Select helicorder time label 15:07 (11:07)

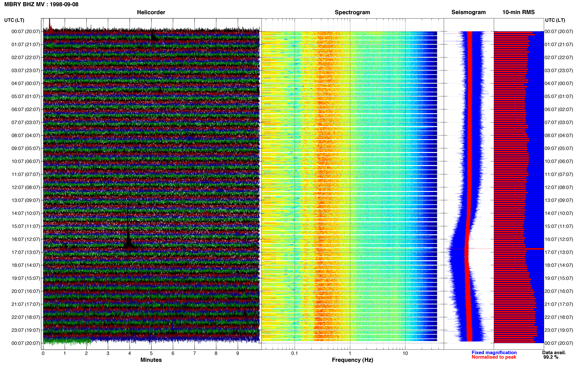26,226
